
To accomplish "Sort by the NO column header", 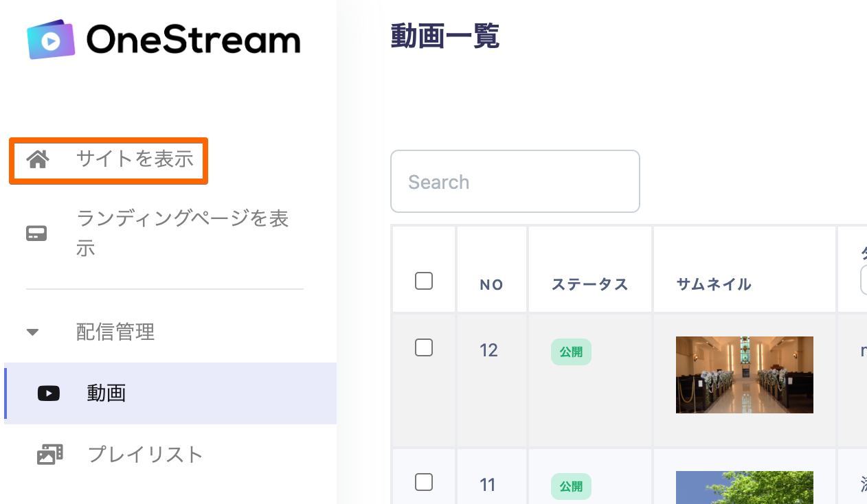I will [492, 285].
